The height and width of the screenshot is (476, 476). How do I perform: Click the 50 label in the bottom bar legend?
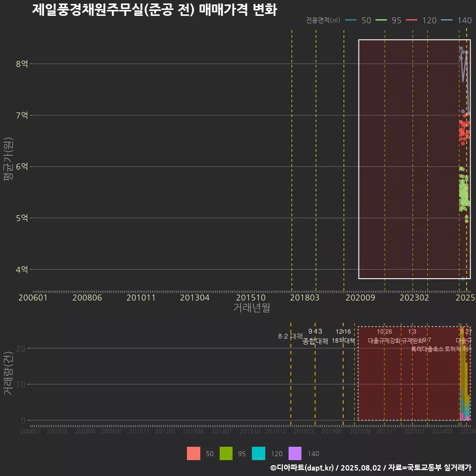click(209, 454)
